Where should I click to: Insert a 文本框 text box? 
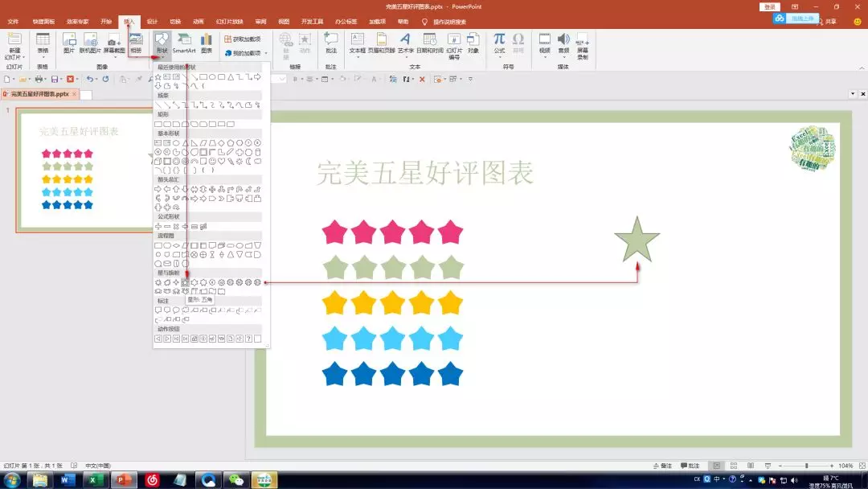358,43
